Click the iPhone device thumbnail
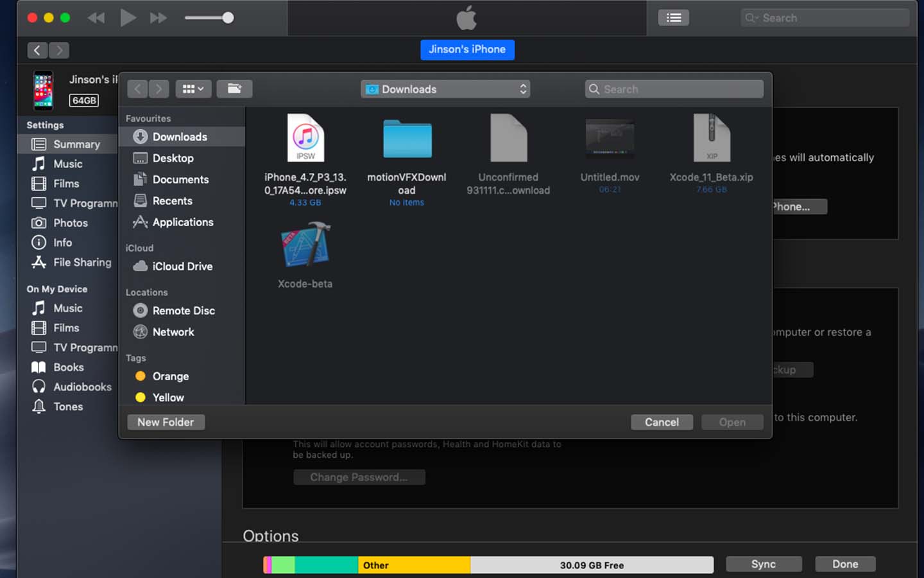The width and height of the screenshot is (924, 578). (x=44, y=91)
